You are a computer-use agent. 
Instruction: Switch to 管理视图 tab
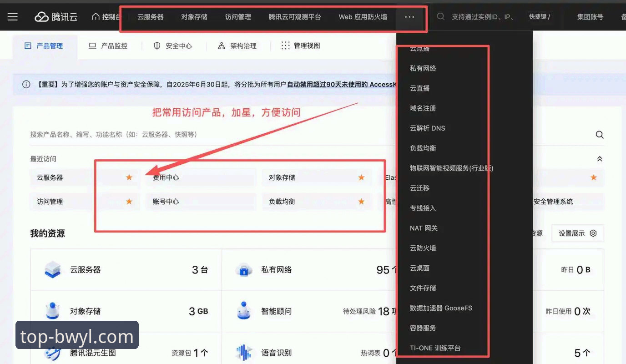(301, 46)
